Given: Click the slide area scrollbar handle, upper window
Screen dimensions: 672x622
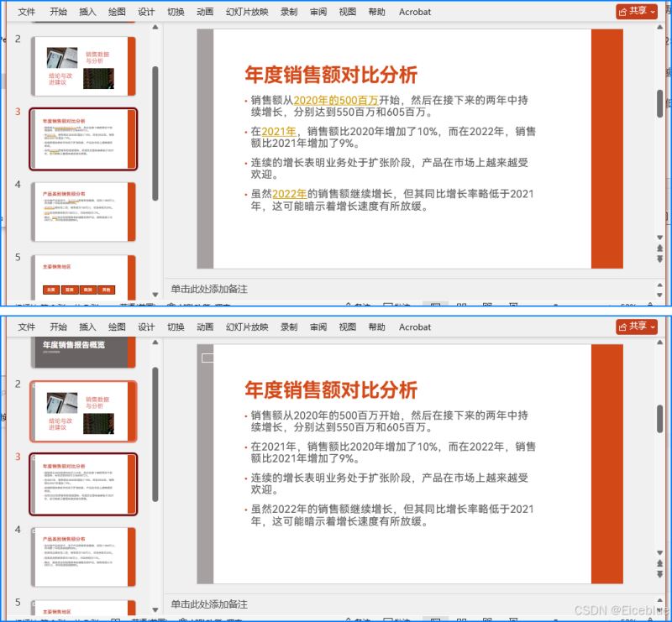Looking at the screenshot, I should pos(660,104).
